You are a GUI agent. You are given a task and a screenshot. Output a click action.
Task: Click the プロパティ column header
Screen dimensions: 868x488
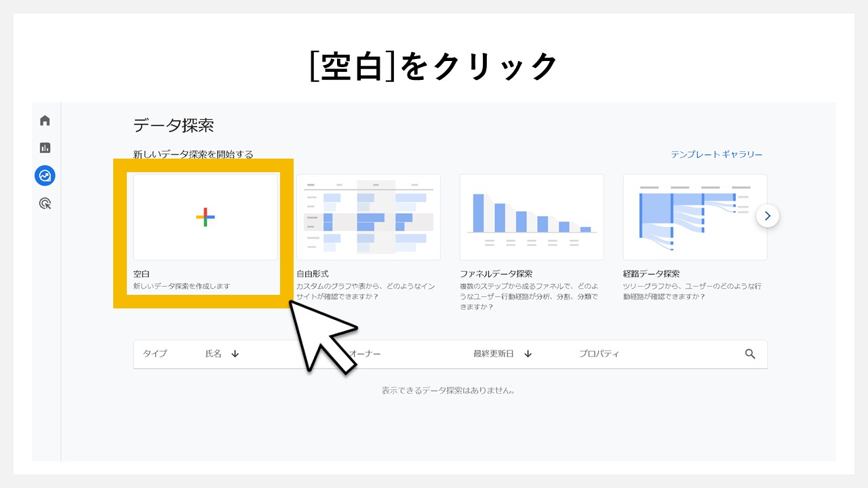599,353
